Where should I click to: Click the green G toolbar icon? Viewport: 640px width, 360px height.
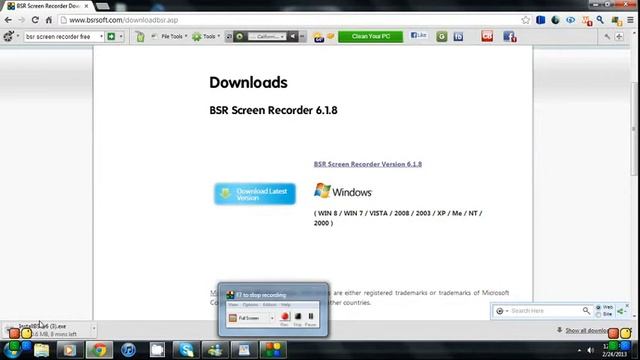(442, 37)
